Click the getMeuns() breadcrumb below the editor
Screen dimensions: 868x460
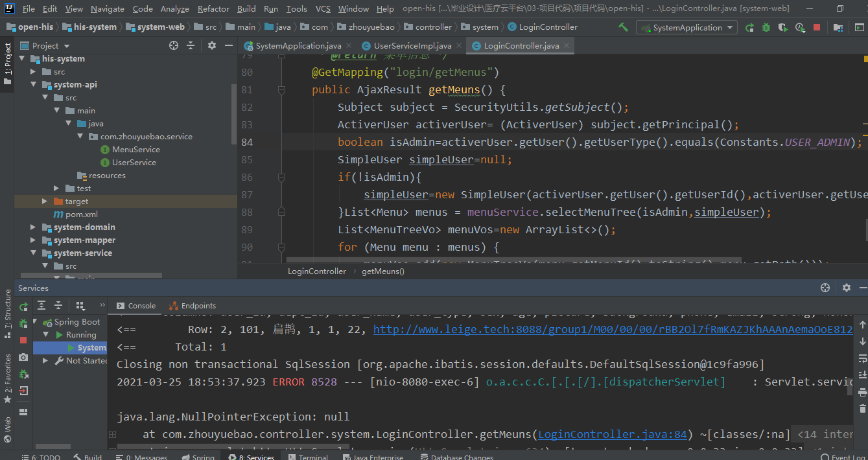(383, 271)
